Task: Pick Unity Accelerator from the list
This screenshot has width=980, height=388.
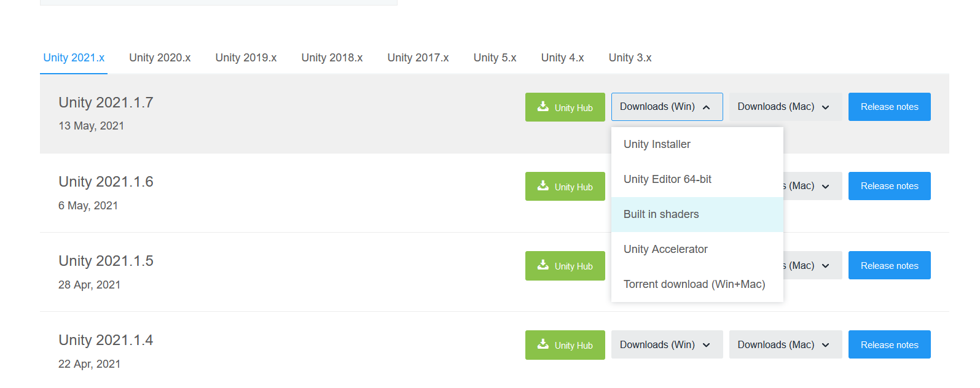Action: pyautogui.click(x=665, y=249)
